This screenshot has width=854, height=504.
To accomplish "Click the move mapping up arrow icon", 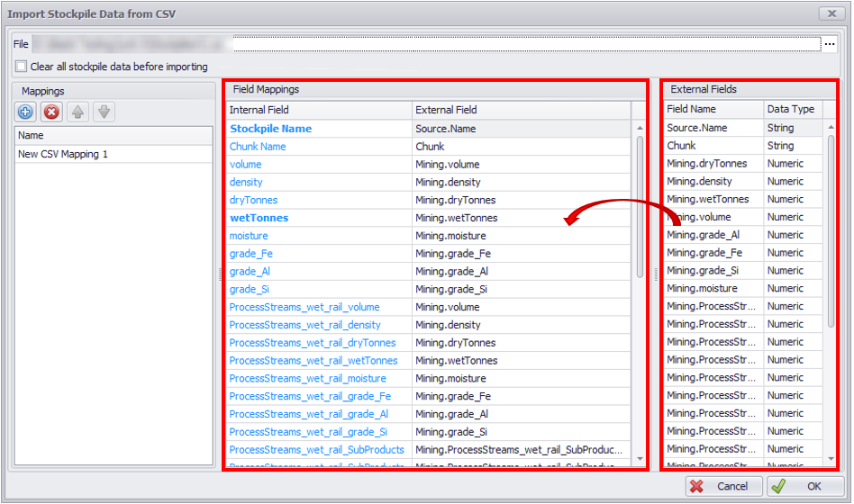I will [x=78, y=112].
